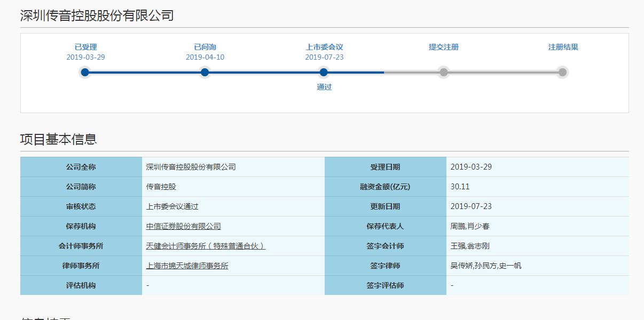Click the 传音控股 company short name value
The height and width of the screenshot is (320, 644).
pos(161,187)
